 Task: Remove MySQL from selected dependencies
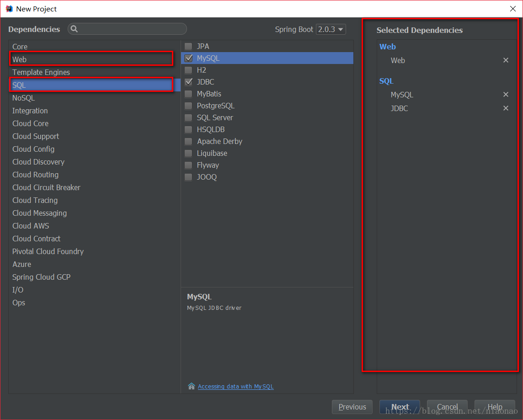click(506, 95)
